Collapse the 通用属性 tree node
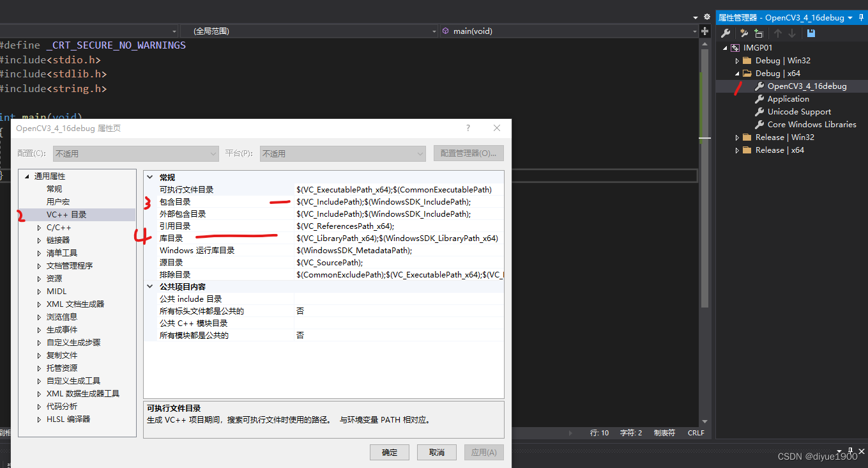 click(27, 176)
